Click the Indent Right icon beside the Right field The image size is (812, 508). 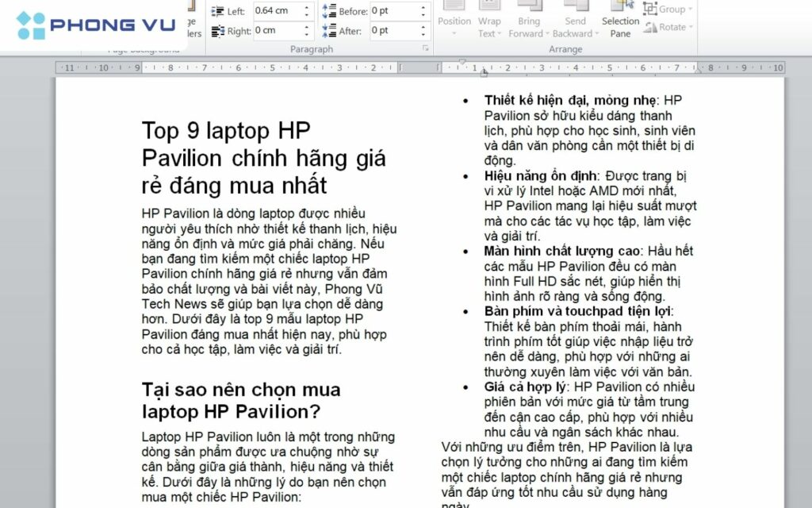219,30
